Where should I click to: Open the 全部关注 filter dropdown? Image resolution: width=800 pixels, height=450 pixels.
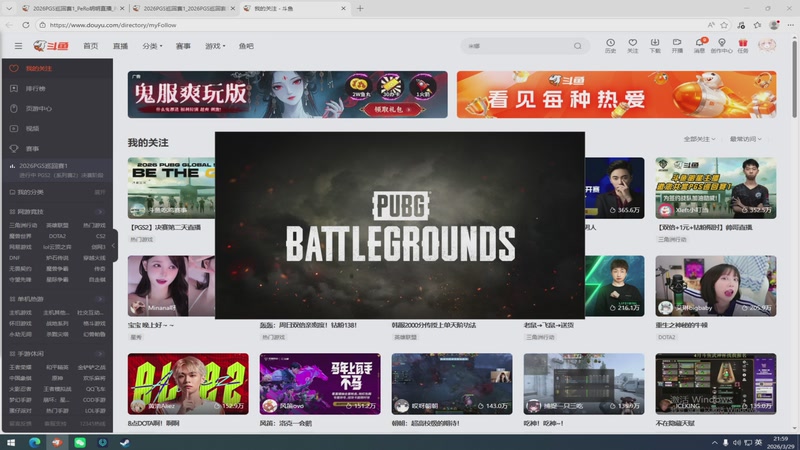pos(699,139)
